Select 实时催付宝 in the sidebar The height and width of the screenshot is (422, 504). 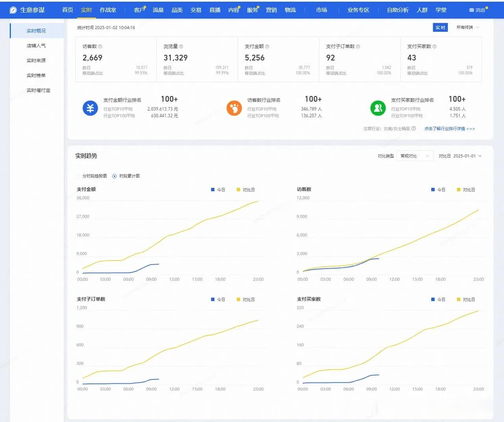point(39,91)
